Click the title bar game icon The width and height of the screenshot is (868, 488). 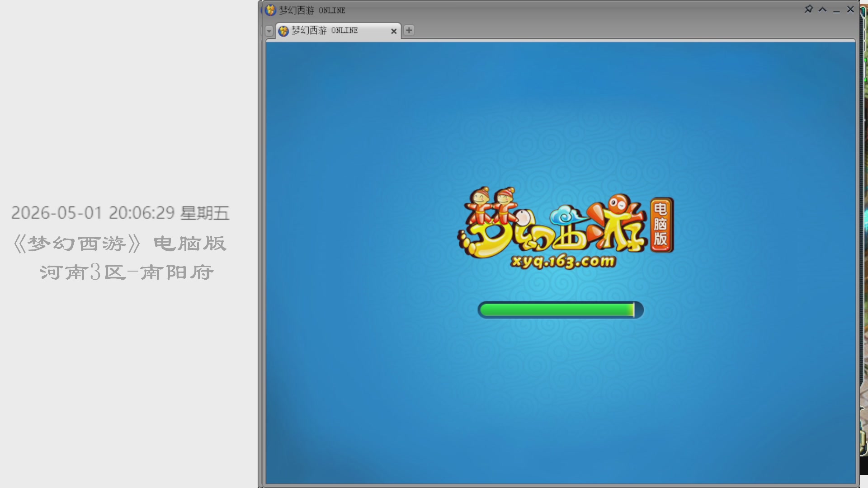(270, 10)
